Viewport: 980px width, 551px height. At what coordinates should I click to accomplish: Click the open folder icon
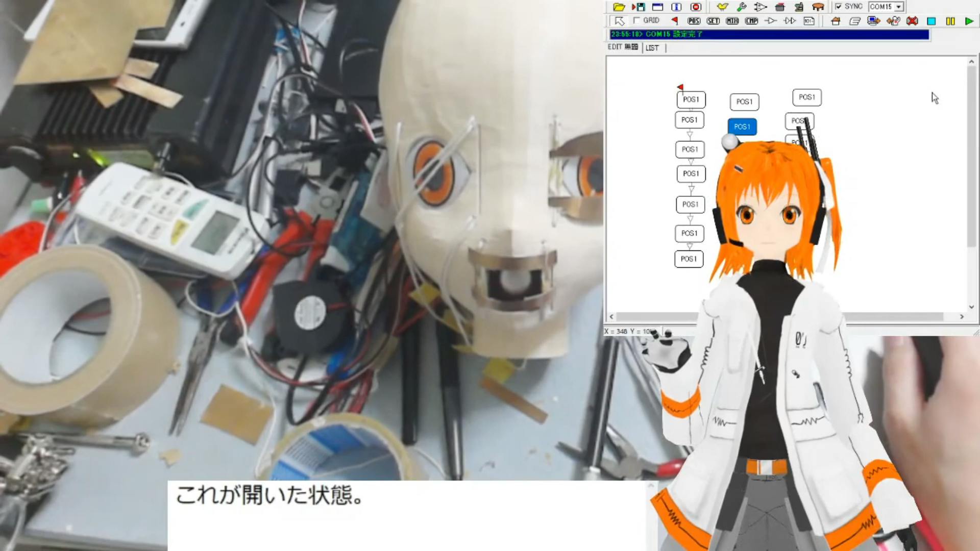(x=619, y=7)
